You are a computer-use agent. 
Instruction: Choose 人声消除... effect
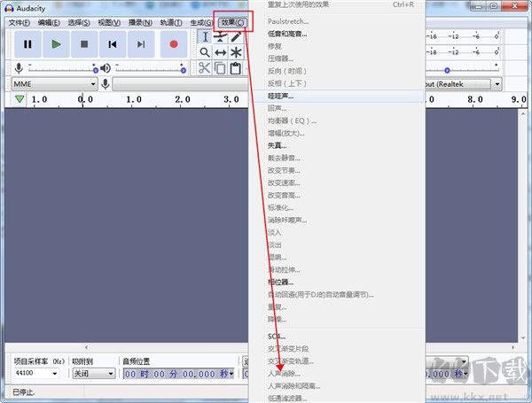pos(337,374)
